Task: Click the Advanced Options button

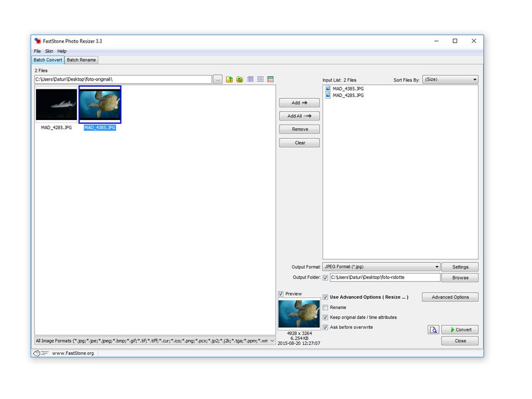Action: [x=450, y=297]
